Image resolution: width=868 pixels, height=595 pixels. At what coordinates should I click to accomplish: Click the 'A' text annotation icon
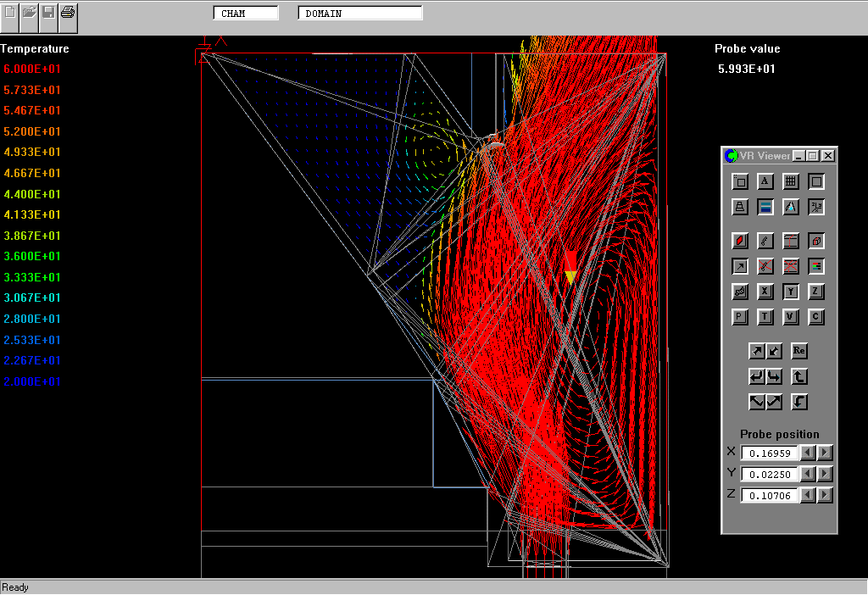765,181
